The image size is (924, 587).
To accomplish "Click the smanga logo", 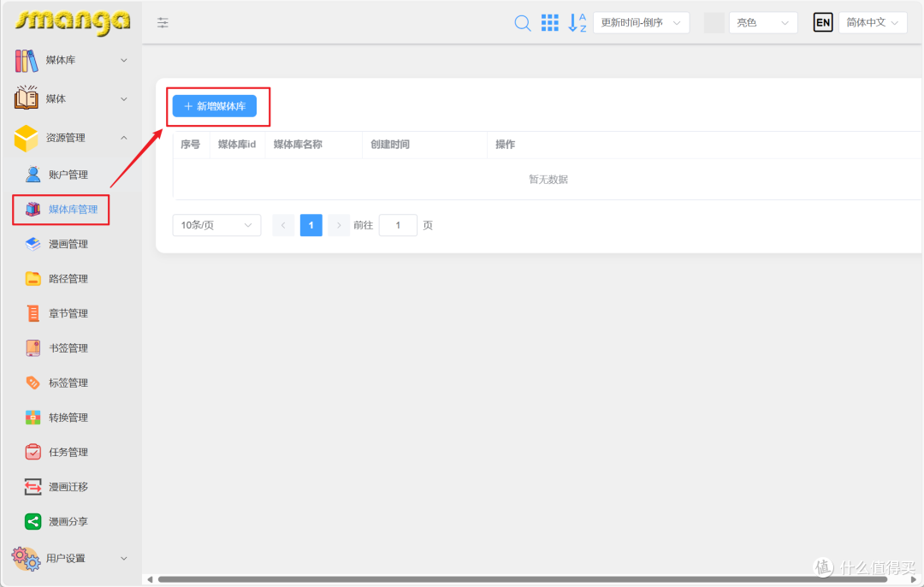I will [x=72, y=21].
